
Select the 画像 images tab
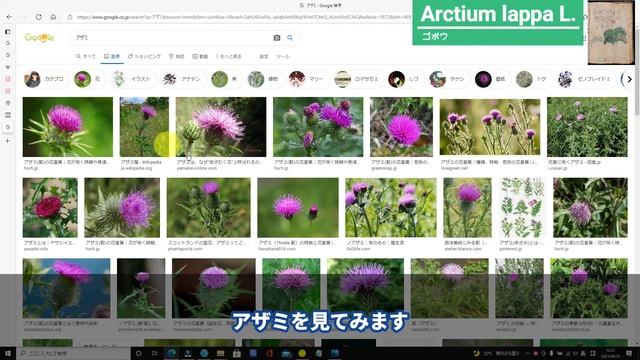[112, 56]
